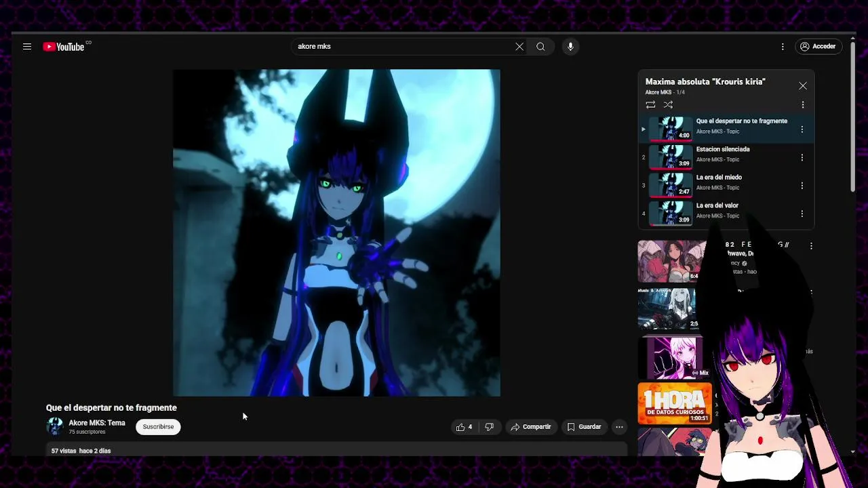Image resolution: width=868 pixels, height=488 pixels.
Task: Open playlist options three-dot menu
Action: click(x=803, y=105)
